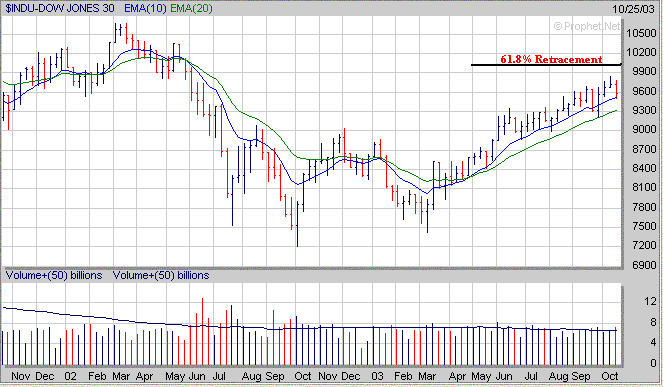Click the volume axis label 0

coord(653,363)
